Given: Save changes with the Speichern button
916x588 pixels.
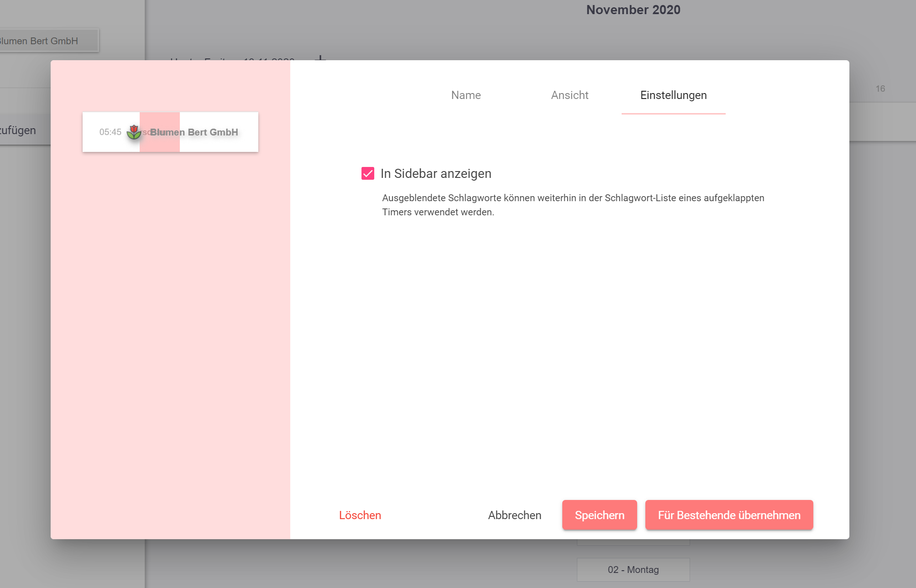Looking at the screenshot, I should tap(599, 515).
